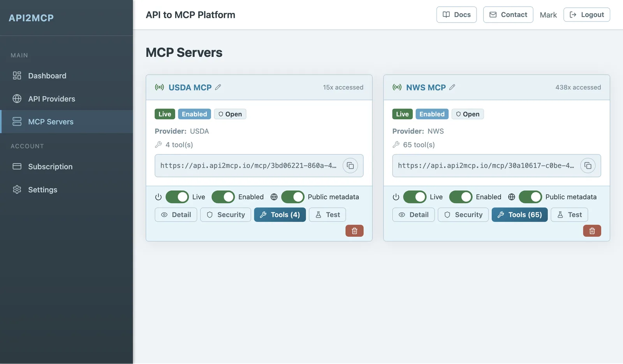The image size is (623, 364).
Task: Click the "4 tool(s)" text
Action: [179, 145]
